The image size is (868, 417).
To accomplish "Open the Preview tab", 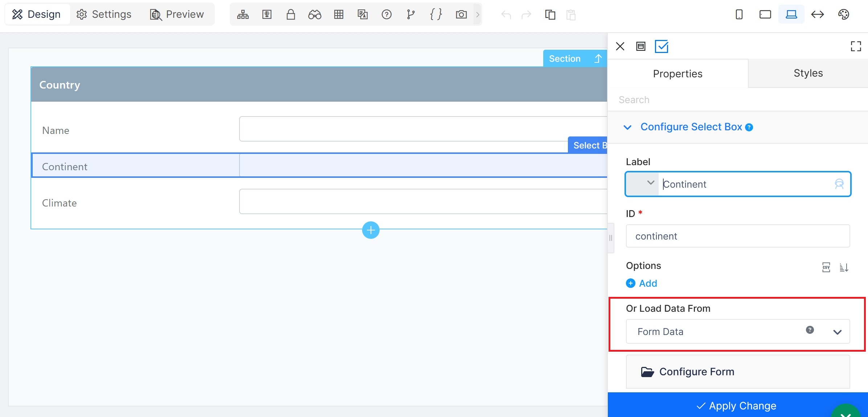I will pyautogui.click(x=177, y=14).
